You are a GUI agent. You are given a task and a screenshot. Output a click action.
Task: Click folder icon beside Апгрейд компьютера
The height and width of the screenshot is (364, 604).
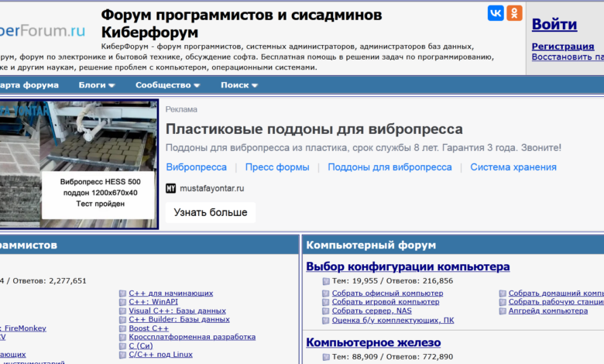tap(503, 311)
